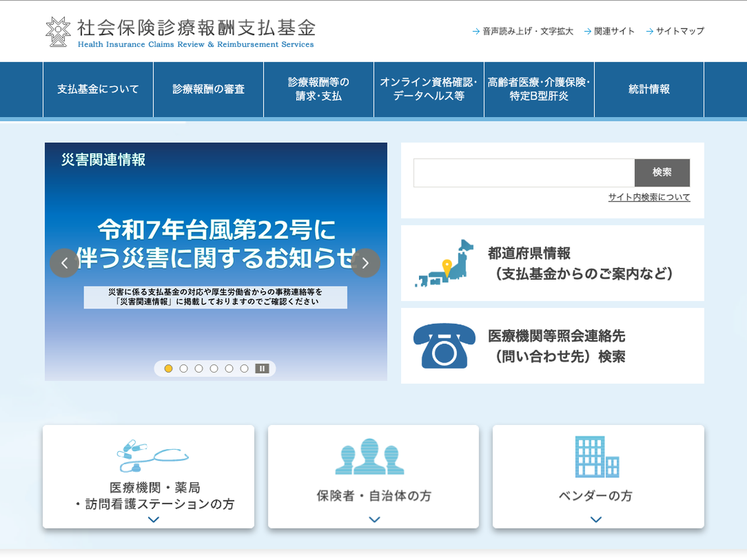Viewport: 747px width, 560px height.
Task: Pause the slideshow autoplay
Action: (262, 368)
